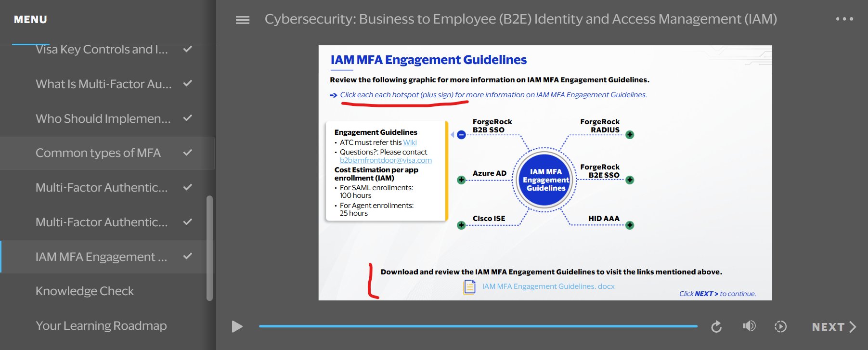Expand the Cisco ISE plus hotspot
Image resolution: width=868 pixels, height=350 pixels.
click(x=461, y=225)
